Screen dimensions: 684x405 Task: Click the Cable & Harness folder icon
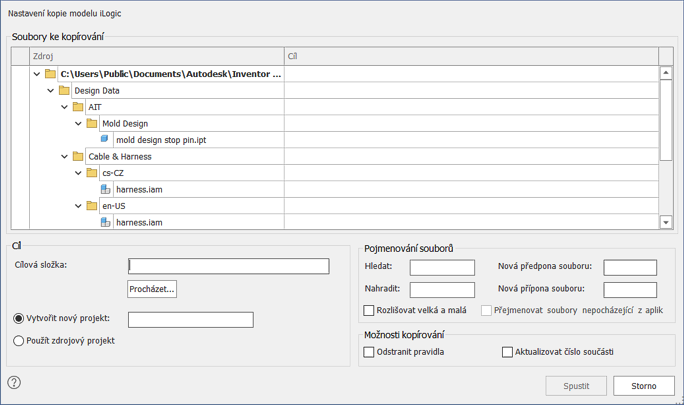point(78,156)
